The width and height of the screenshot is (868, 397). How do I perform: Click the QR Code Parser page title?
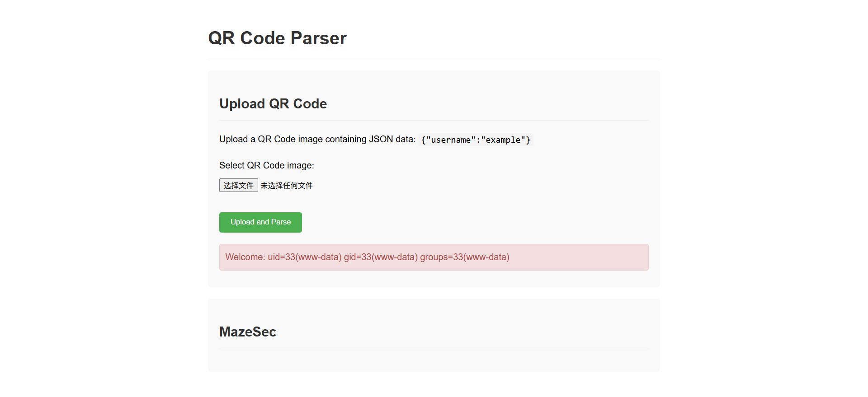click(x=277, y=38)
